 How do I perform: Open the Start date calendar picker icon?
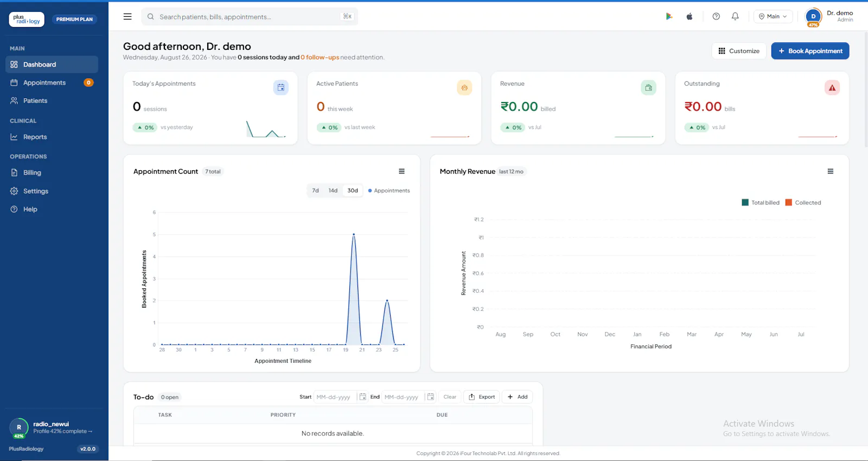tap(363, 397)
